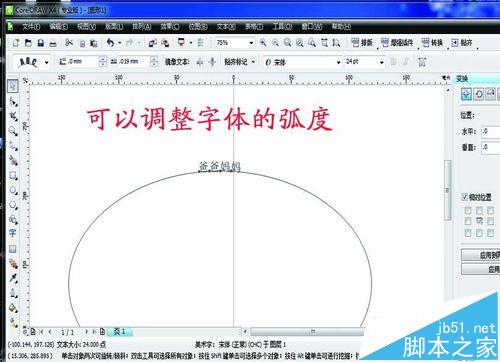This screenshot has width=500, height=362.
Task: Click the 转换 toolbar button
Action: click(x=432, y=43)
